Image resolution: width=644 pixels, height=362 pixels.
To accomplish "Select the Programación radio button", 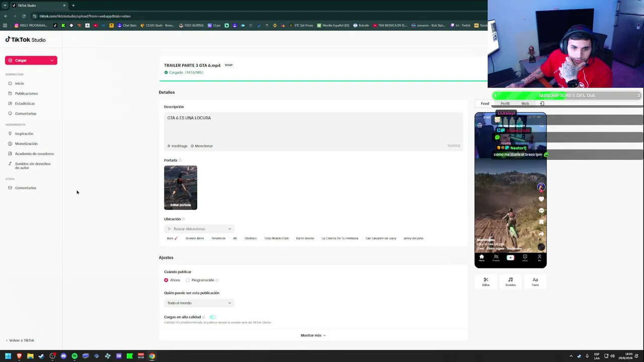I will pos(188,280).
